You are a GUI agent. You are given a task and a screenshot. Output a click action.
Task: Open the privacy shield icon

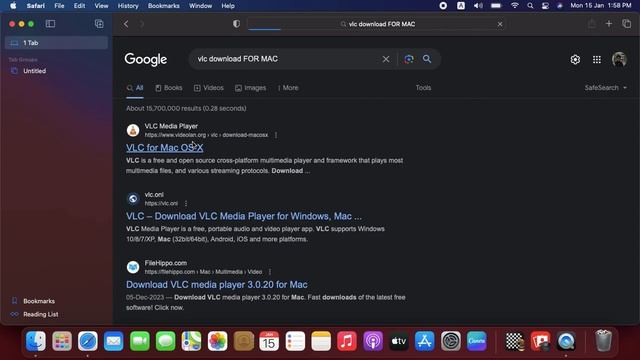coord(236,24)
